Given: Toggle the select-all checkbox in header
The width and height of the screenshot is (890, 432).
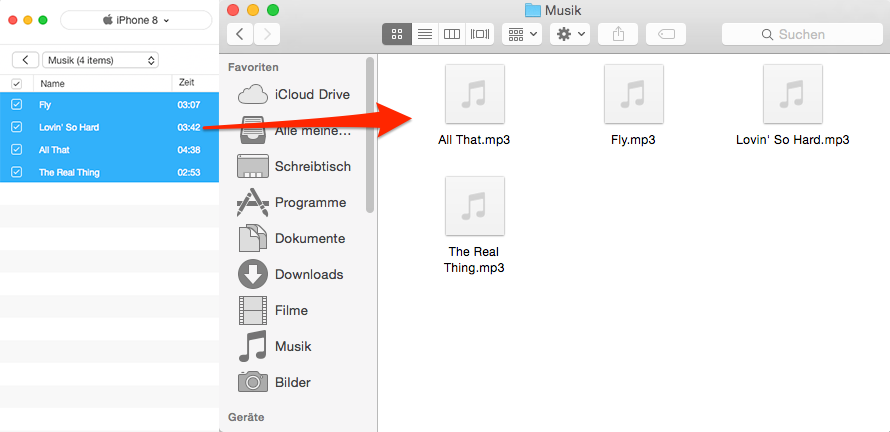Looking at the screenshot, I should coord(16,83).
